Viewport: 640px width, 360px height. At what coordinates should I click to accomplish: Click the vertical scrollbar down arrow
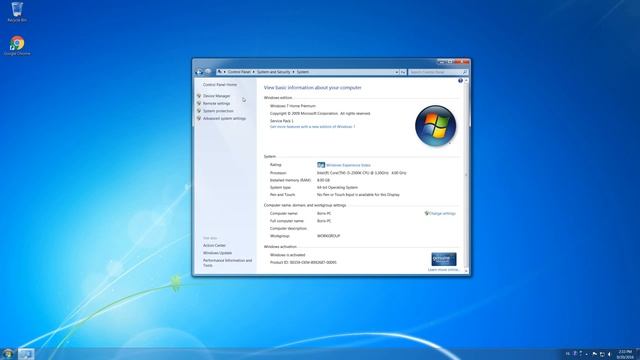point(466,271)
